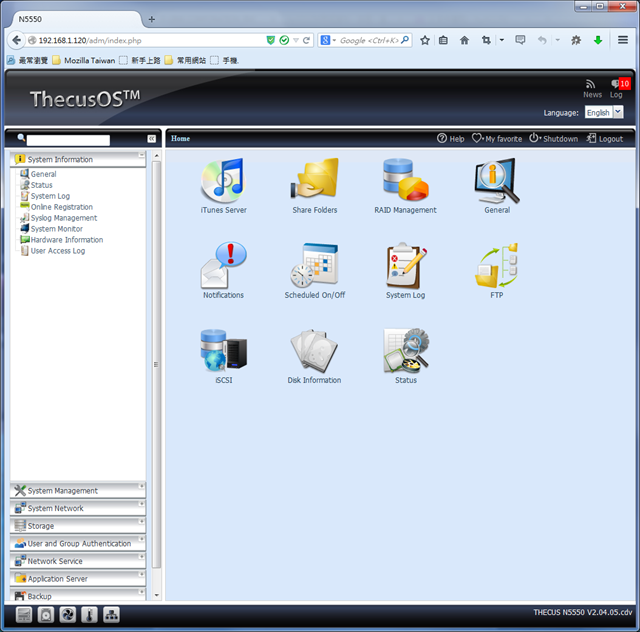Screen dimensions: 640x632
Task: Click the green download arrow icon
Action: (598, 40)
